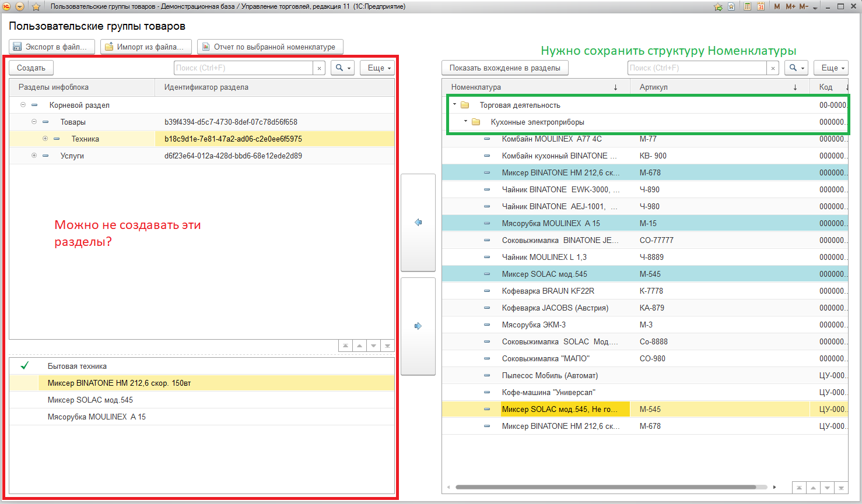Expand the 'Услуги' tree node
The image size is (862, 504).
coord(34,156)
